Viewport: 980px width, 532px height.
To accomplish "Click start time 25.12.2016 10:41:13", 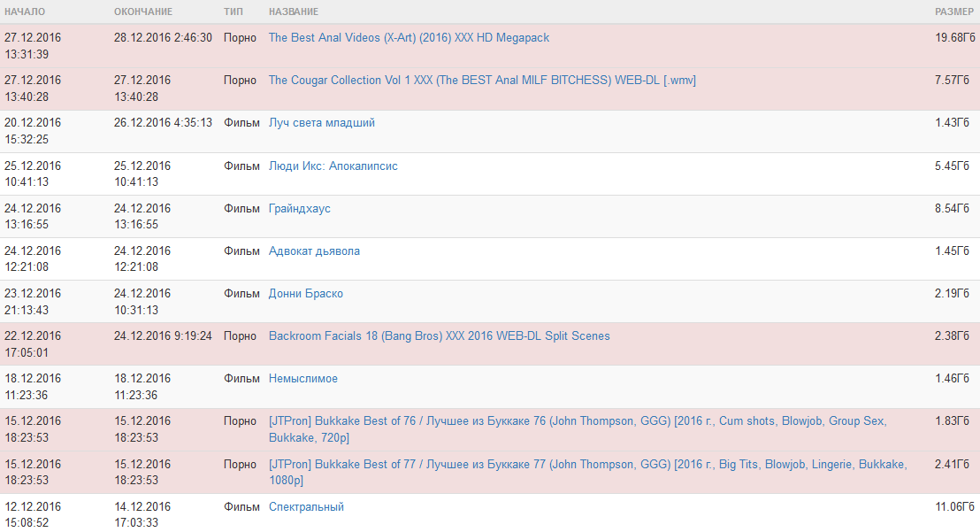I will tap(33, 173).
